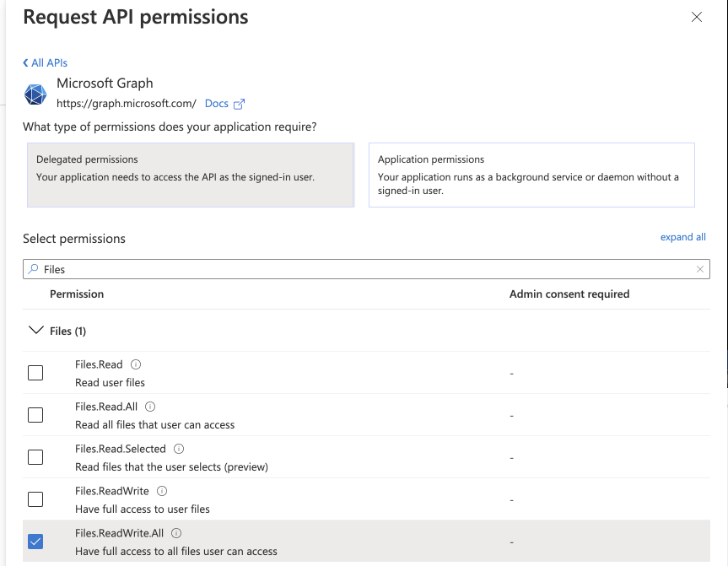The image size is (728, 566).
Task: Uncheck the Files.ReadWrite.All checkbox
Action: 35,542
